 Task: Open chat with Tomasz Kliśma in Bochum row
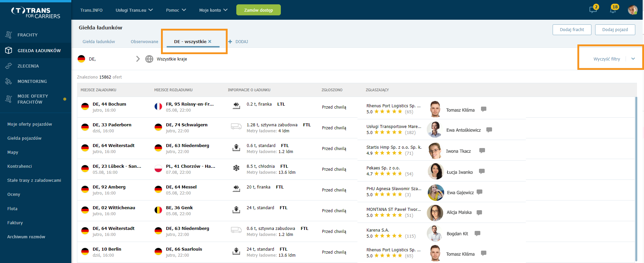(484, 109)
